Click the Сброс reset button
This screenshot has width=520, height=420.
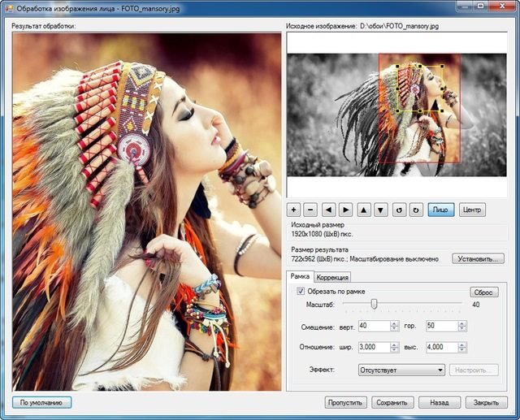[x=484, y=292]
